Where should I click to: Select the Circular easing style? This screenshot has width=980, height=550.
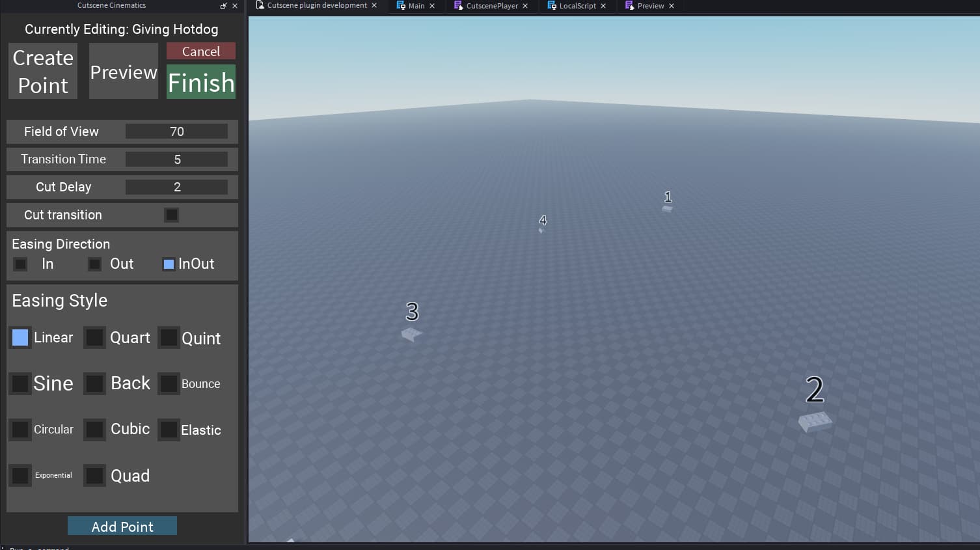[x=20, y=430]
